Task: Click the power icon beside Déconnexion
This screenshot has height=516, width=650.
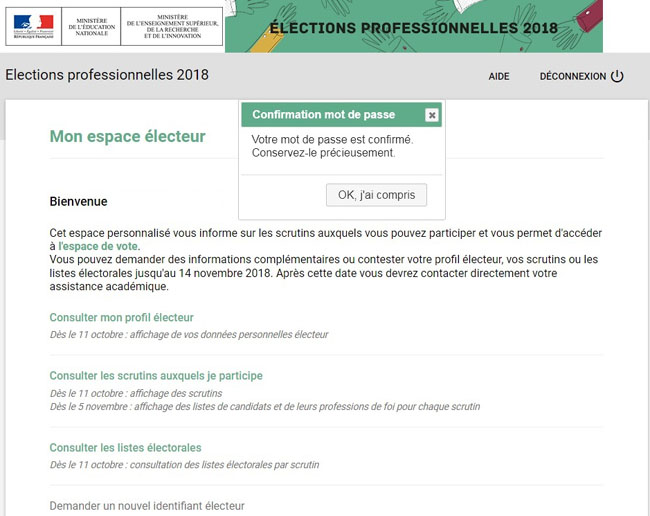Action: pyautogui.click(x=617, y=76)
